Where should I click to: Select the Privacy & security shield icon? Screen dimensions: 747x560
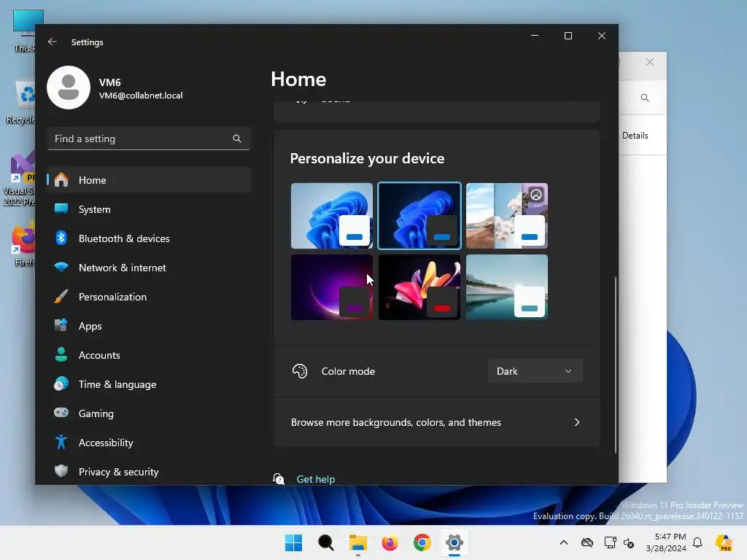[x=61, y=472]
